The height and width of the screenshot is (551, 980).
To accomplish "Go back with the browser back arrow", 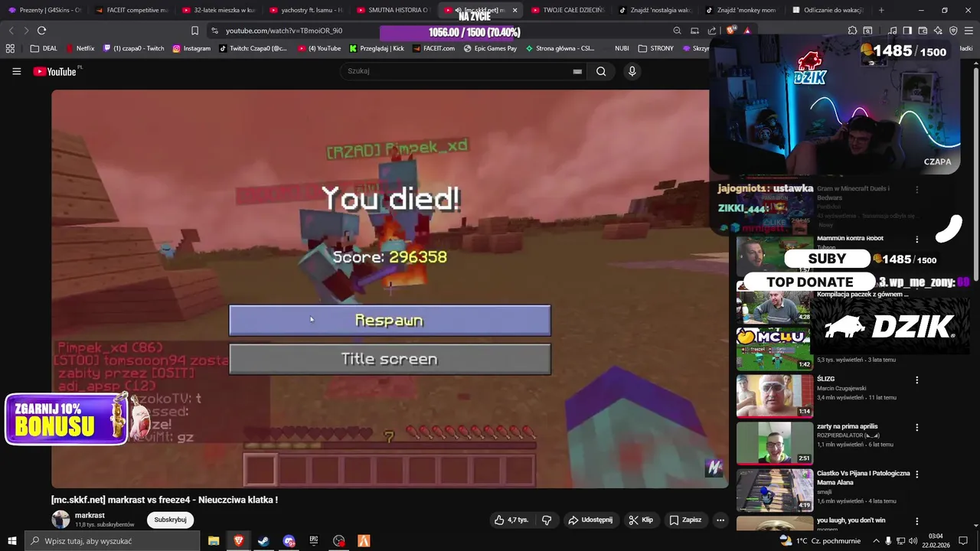I will click(11, 31).
